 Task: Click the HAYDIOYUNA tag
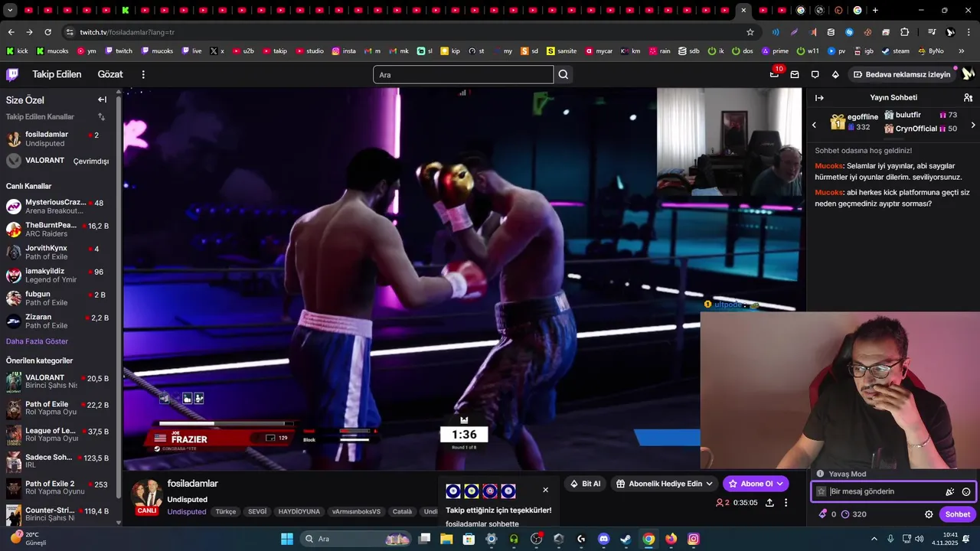(299, 511)
